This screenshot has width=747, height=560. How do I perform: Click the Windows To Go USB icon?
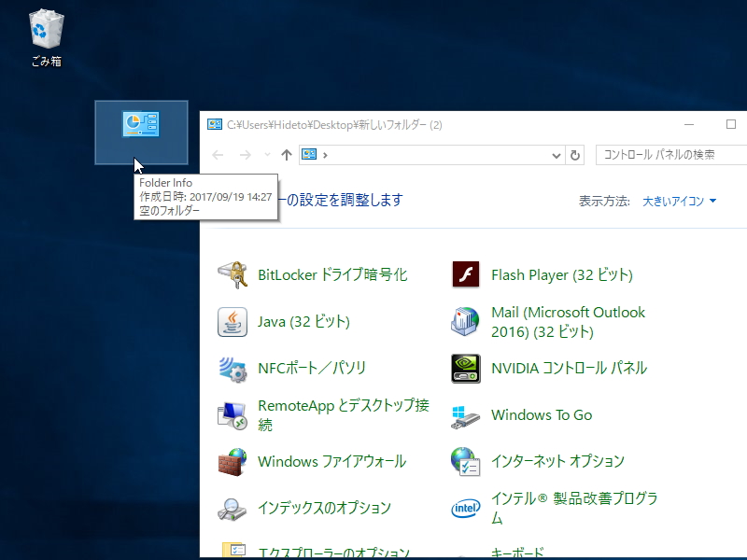[465, 416]
